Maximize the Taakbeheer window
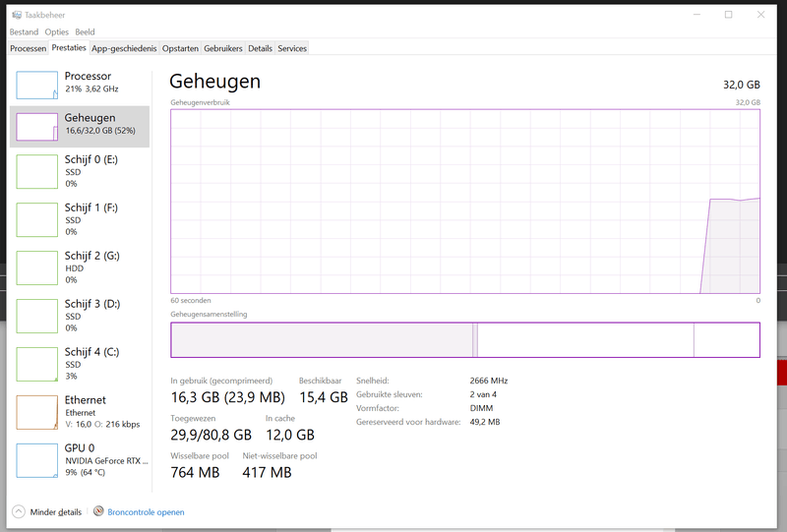Image resolution: width=787 pixels, height=532 pixels. click(x=728, y=15)
